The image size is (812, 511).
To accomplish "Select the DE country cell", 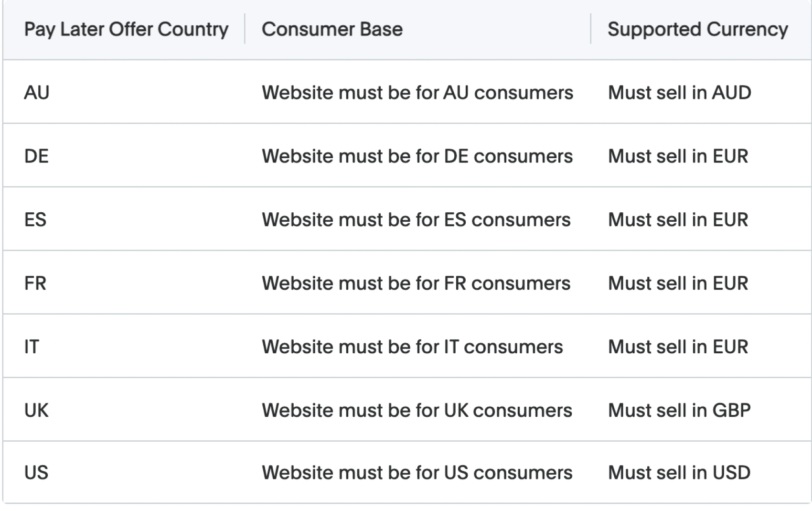I will [x=36, y=156].
